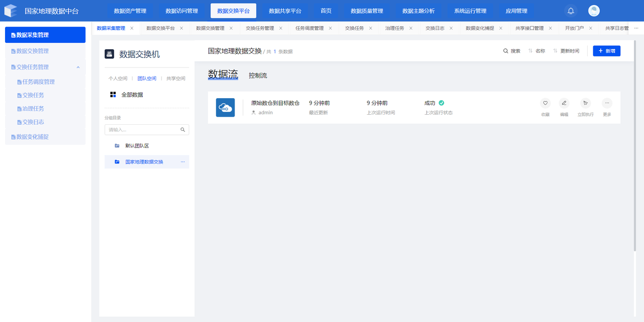Click the favorite heart icon

pyautogui.click(x=545, y=103)
